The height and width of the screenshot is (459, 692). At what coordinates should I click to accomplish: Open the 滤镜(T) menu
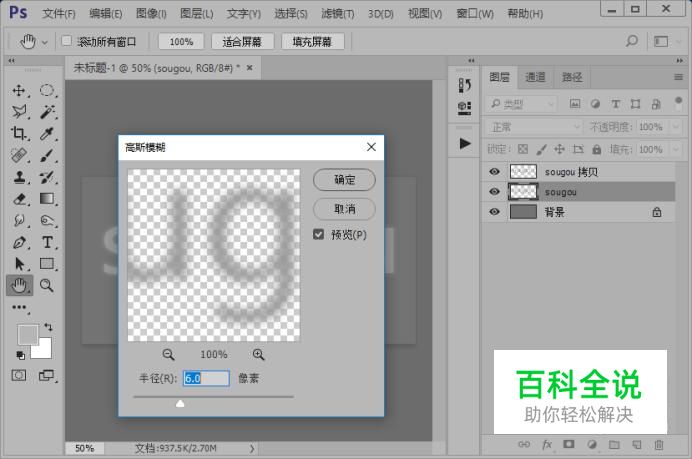338,14
